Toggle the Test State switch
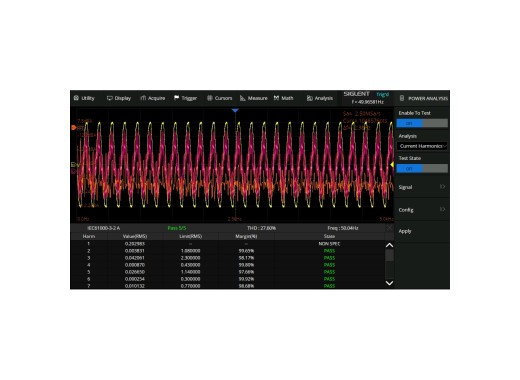Viewport: 520px width, 380px height. coord(422,168)
